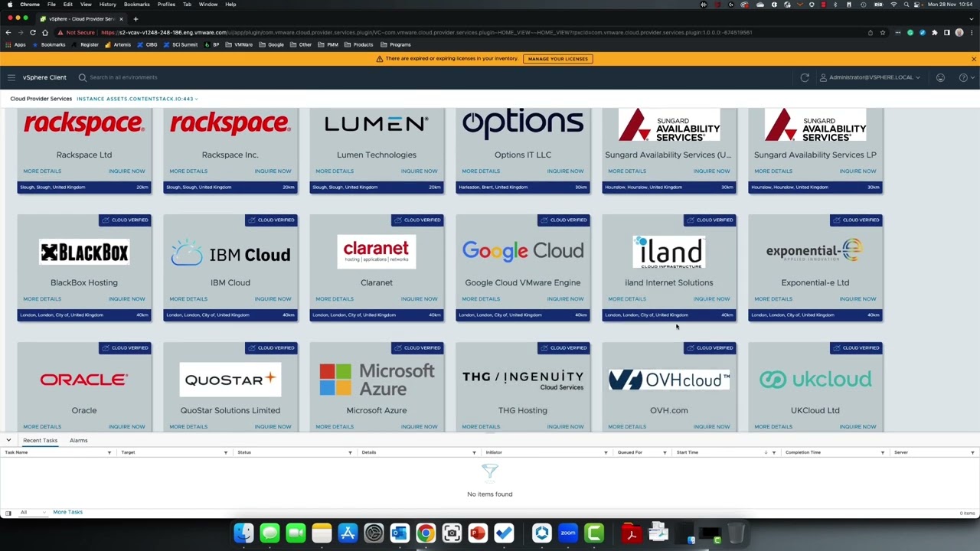980x551 pixels.
Task: Click Inquire Now for Exponential-e Ltd
Action: pyautogui.click(x=857, y=298)
